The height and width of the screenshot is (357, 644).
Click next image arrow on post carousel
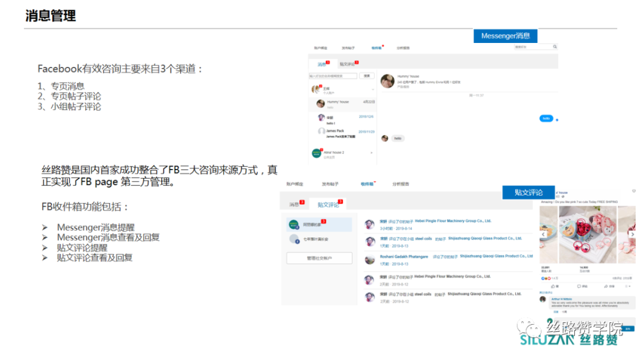(x=632, y=234)
